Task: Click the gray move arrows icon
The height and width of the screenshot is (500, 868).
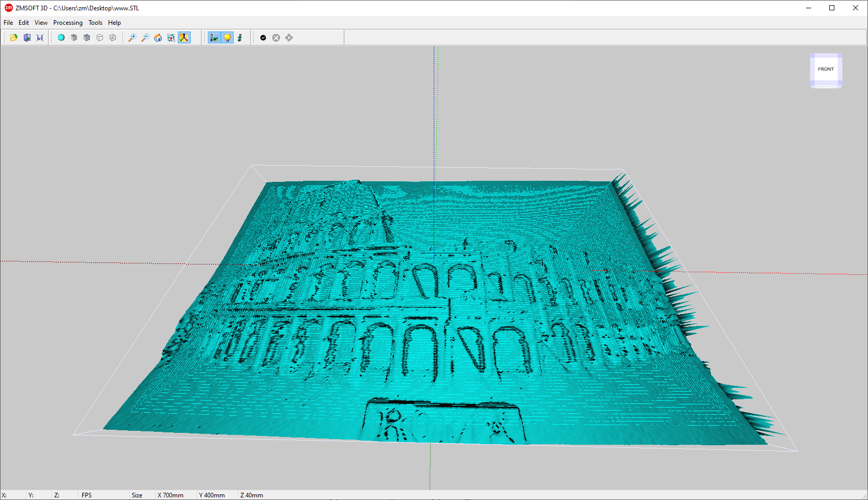Action: point(289,38)
